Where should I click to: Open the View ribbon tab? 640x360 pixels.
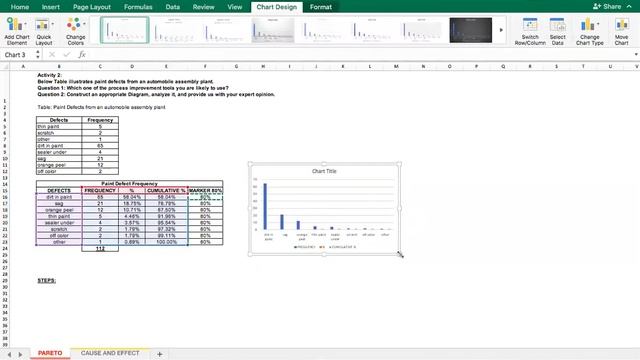click(235, 7)
